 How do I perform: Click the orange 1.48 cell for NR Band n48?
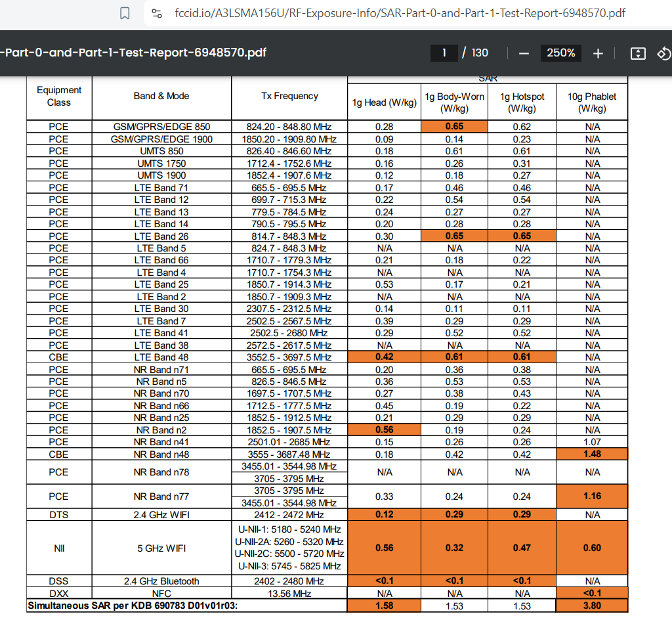tap(592, 454)
